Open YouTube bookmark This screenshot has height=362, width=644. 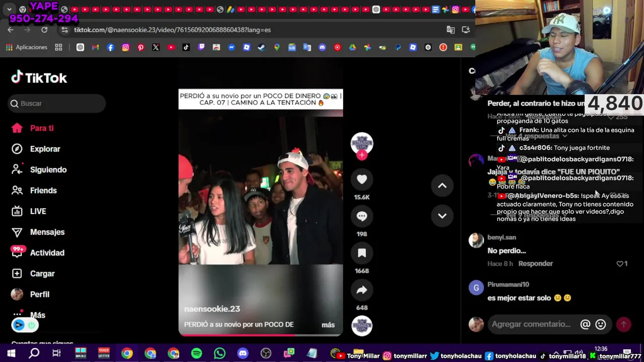171,47
